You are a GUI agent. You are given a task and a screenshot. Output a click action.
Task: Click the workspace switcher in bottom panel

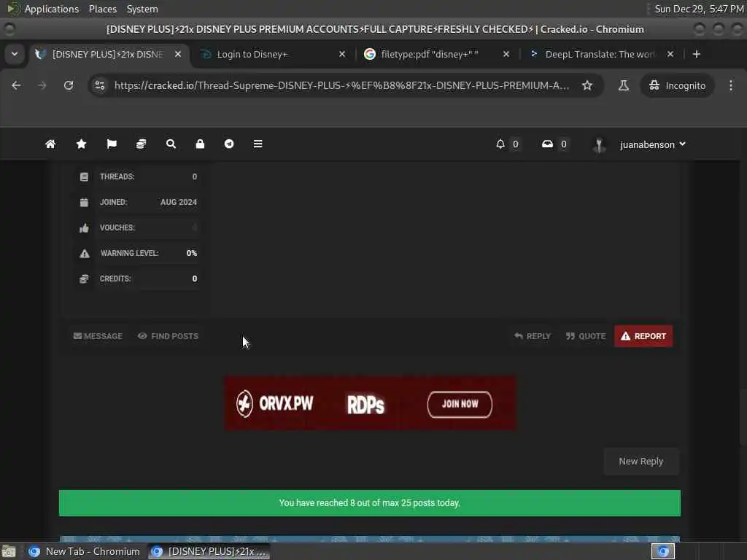(x=663, y=551)
